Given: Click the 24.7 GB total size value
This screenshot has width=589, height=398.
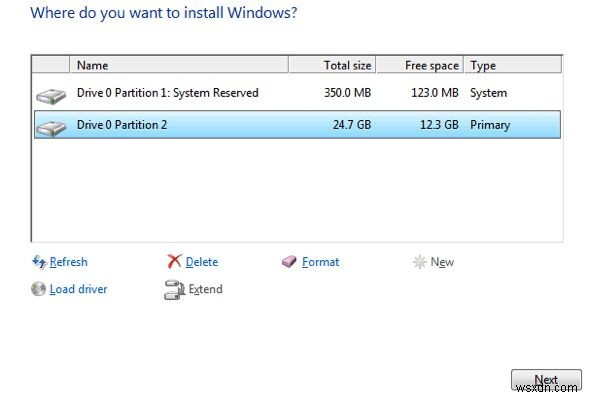Looking at the screenshot, I should pos(352,125).
